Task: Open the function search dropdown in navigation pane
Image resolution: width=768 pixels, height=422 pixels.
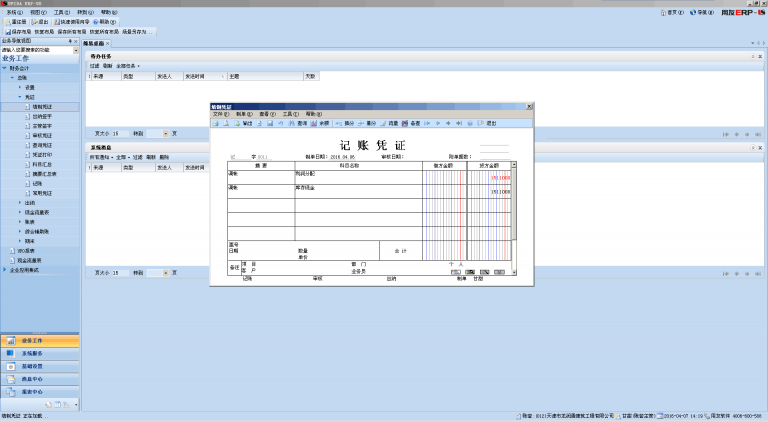Action: coord(76,50)
